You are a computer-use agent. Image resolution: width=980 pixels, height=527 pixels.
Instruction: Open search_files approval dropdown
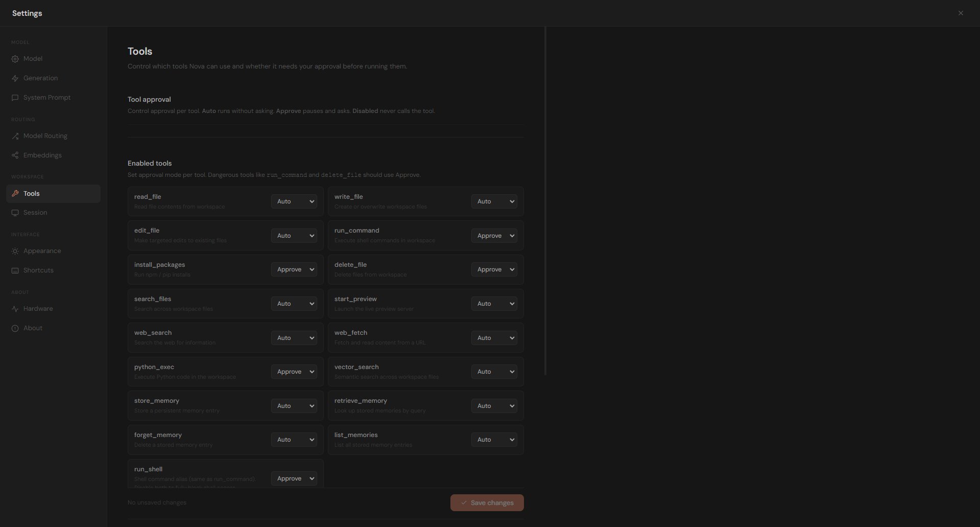pos(294,304)
